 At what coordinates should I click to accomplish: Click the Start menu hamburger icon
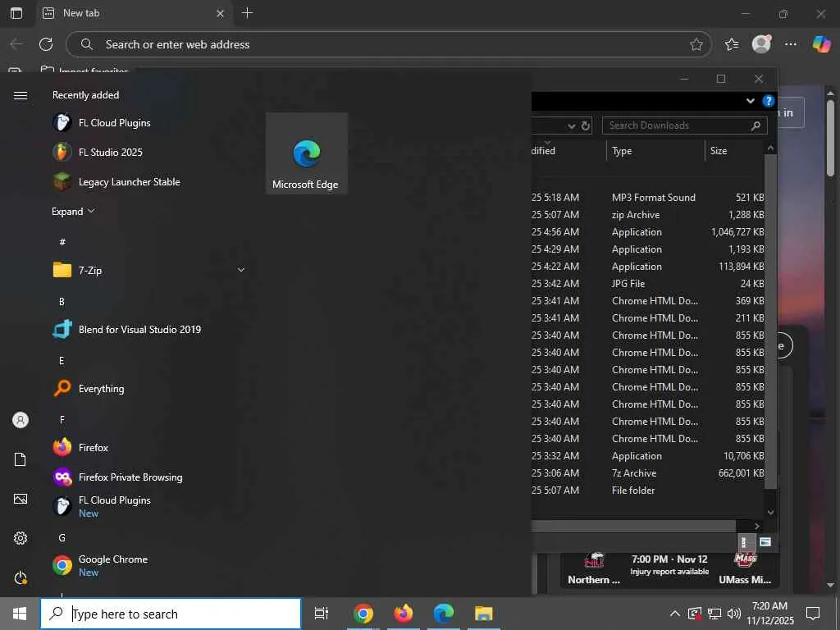pos(21,95)
